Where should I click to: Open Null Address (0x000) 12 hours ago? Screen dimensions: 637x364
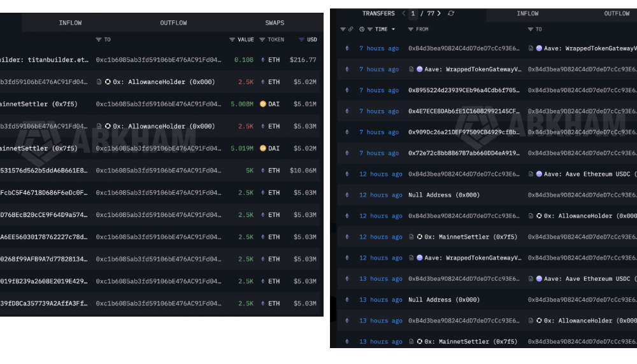(444, 195)
